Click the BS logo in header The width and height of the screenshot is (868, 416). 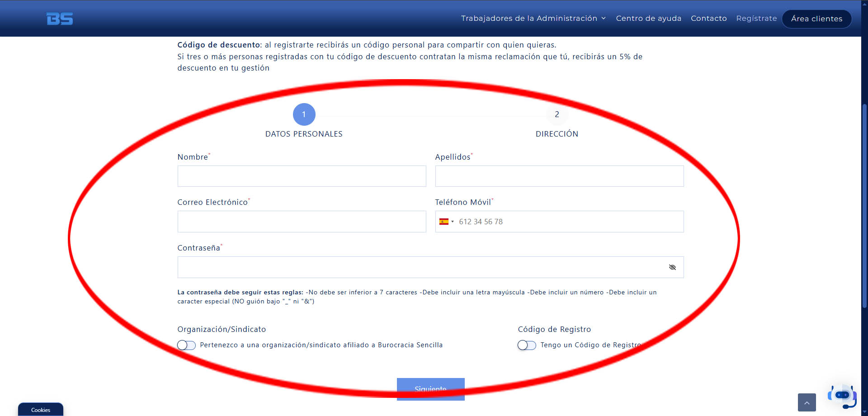(60, 19)
